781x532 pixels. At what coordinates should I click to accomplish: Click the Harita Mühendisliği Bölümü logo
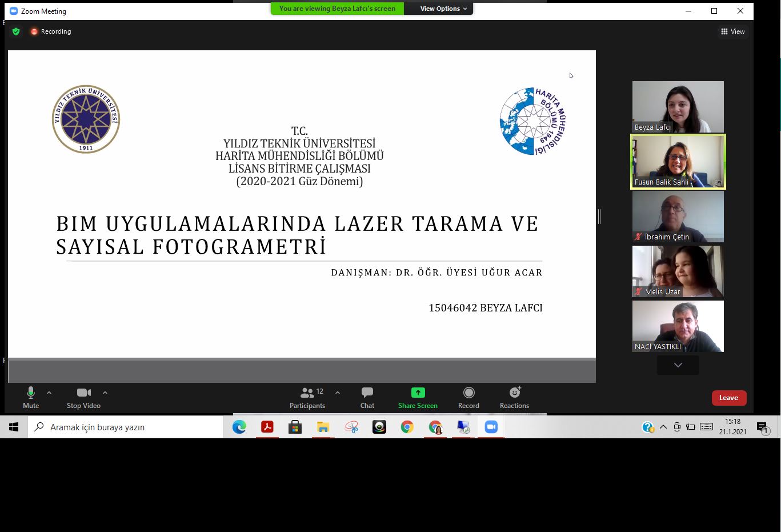(x=532, y=121)
